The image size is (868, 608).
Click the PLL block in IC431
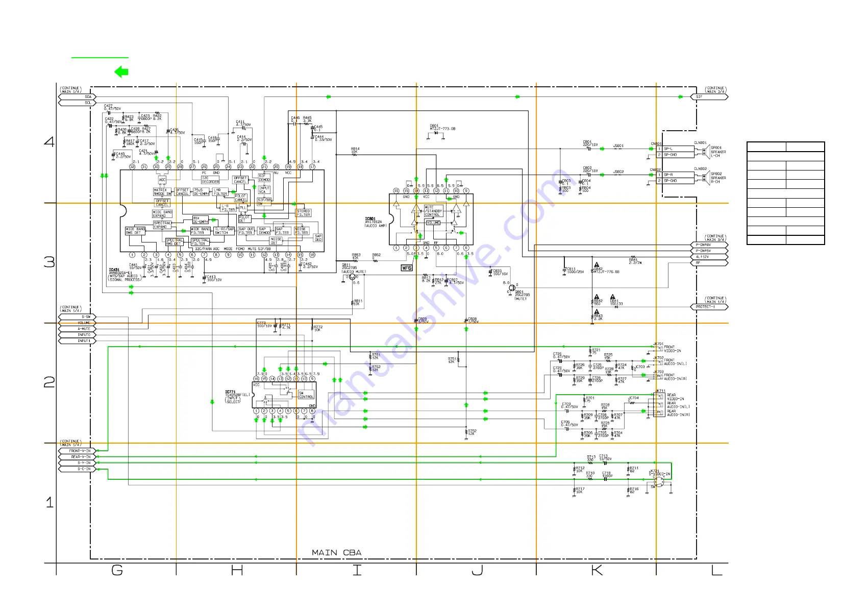(243, 208)
